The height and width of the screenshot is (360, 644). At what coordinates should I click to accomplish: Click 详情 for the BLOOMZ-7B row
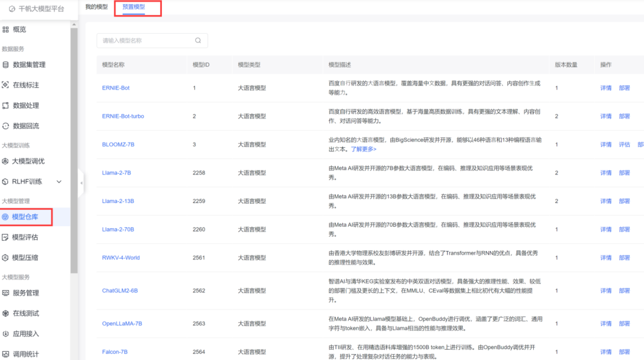(x=606, y=144)
